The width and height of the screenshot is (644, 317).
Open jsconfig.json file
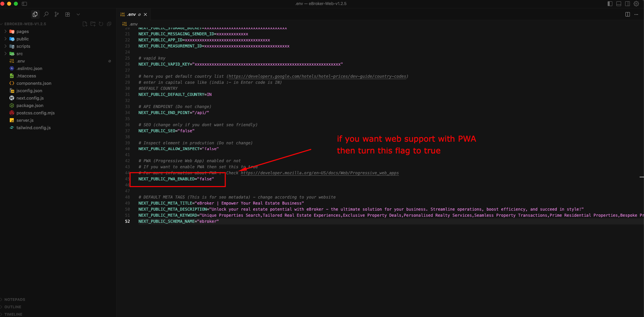[x=29, y=91]
